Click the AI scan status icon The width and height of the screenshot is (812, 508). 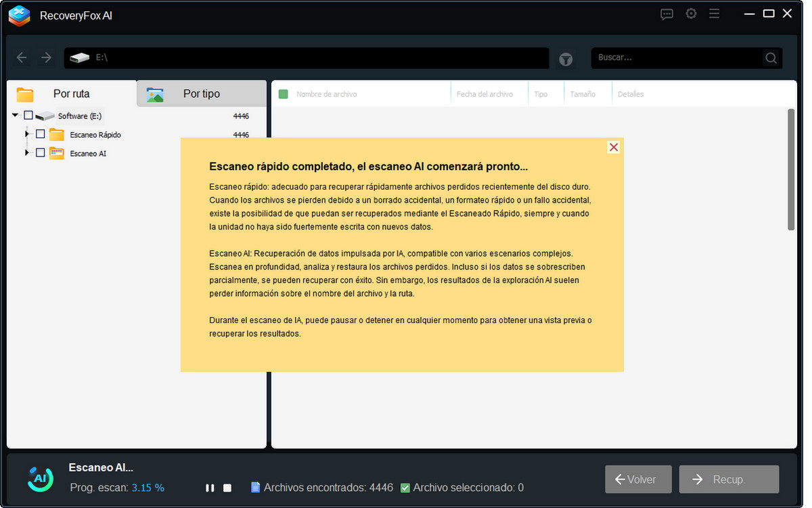click(x=39, y=478)
